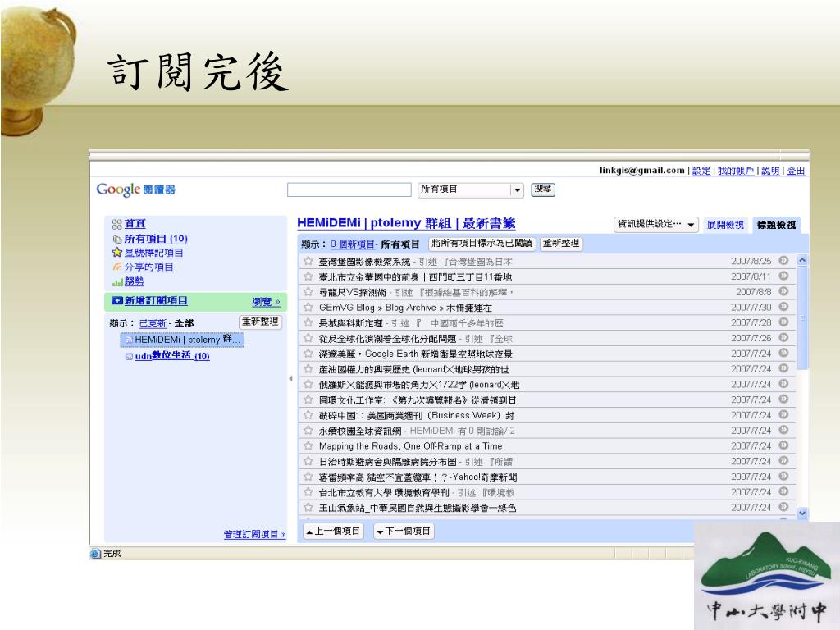Select HEMiDEMi | ptolemy subscription in sidebar
This screenshot has width=840, height=630.
[183, 340]
